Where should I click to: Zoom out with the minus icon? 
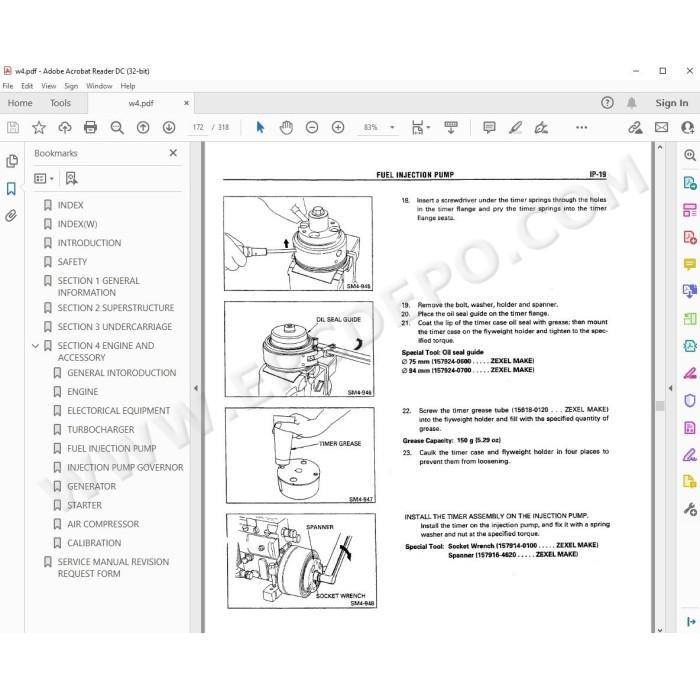tap(312, 128)
